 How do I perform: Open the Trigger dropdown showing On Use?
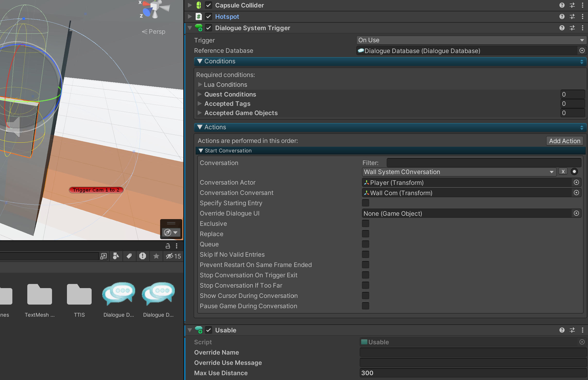(x=471, y=40)
